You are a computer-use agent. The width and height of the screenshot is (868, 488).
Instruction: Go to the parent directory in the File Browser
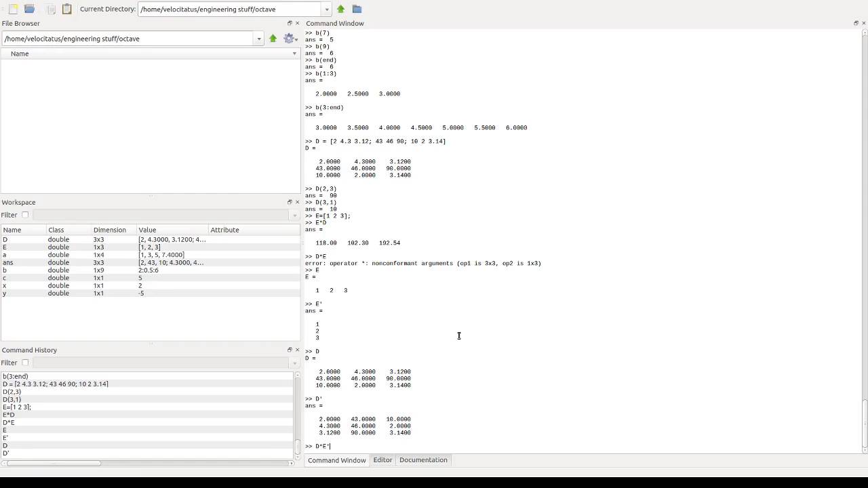click(x=273, y=39)
